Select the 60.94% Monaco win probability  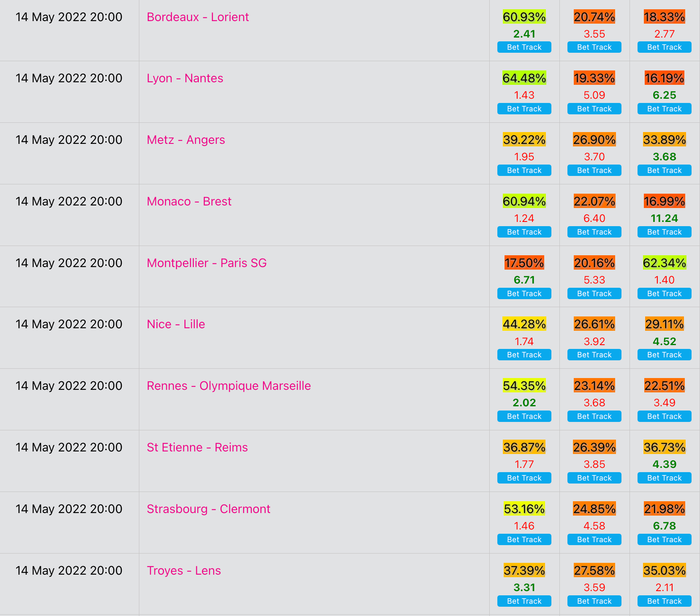point(524,201)
